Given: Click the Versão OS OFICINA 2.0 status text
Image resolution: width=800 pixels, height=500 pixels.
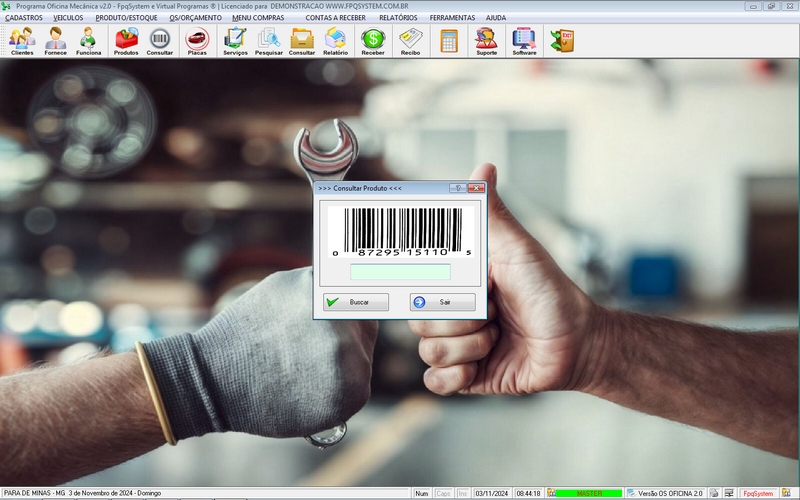Looking at the screenshot, I should tap(670, 493).
